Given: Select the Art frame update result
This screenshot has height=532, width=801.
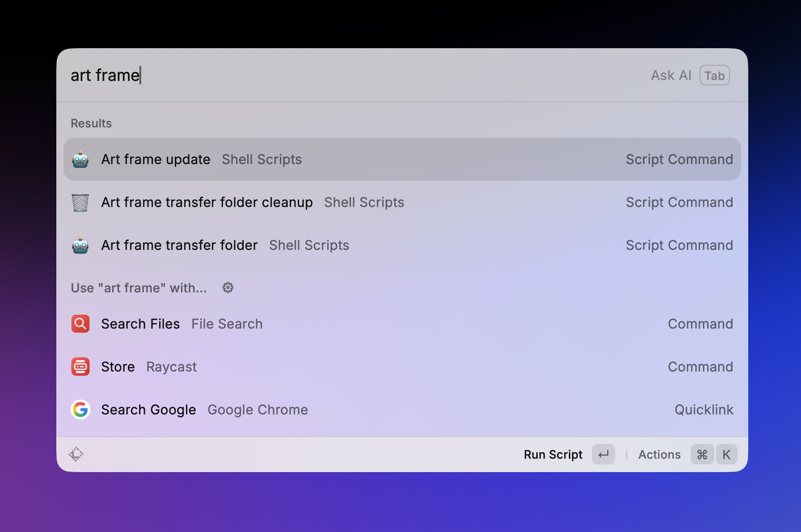Looking at the screenshot, I should point(401,160).
